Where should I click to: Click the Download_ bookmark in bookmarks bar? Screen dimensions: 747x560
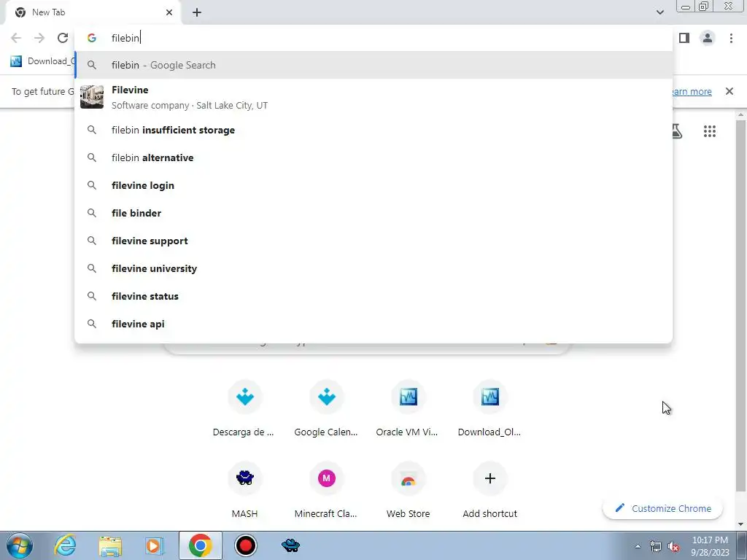pyautogui.click(x=43, y=61)
